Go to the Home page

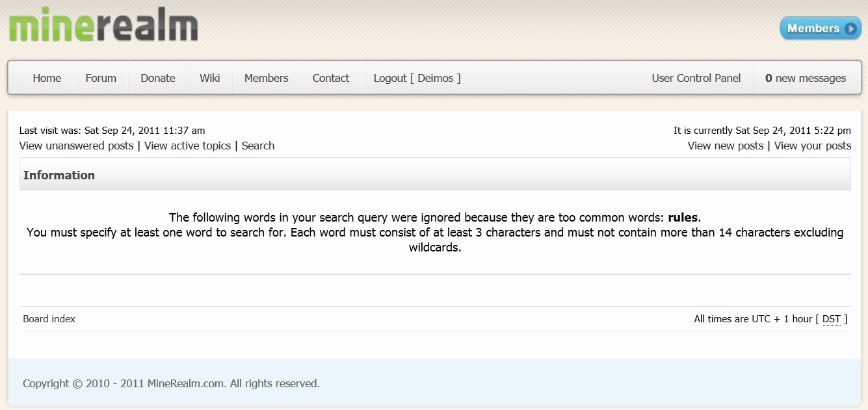coord(47,78)
